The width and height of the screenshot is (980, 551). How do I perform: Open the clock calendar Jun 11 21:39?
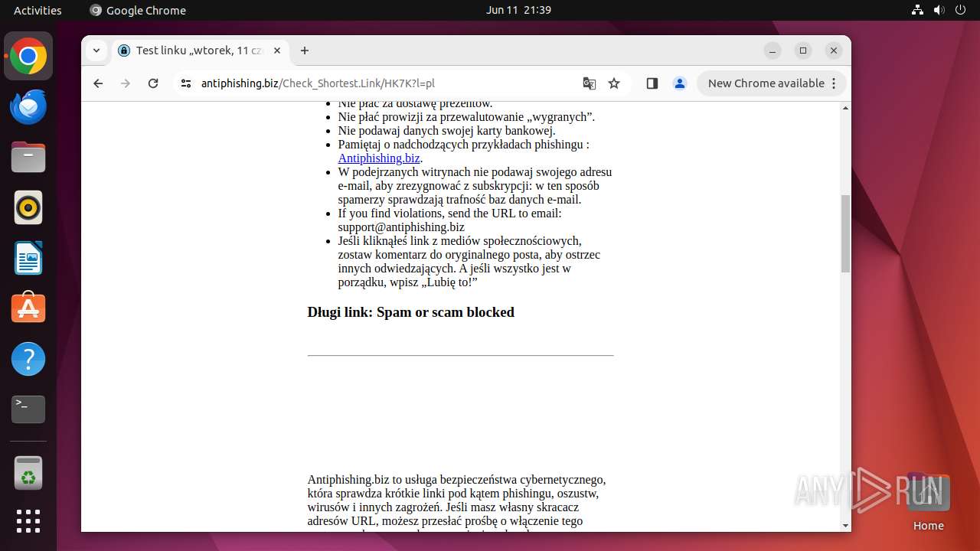click(x=518, y=10)
